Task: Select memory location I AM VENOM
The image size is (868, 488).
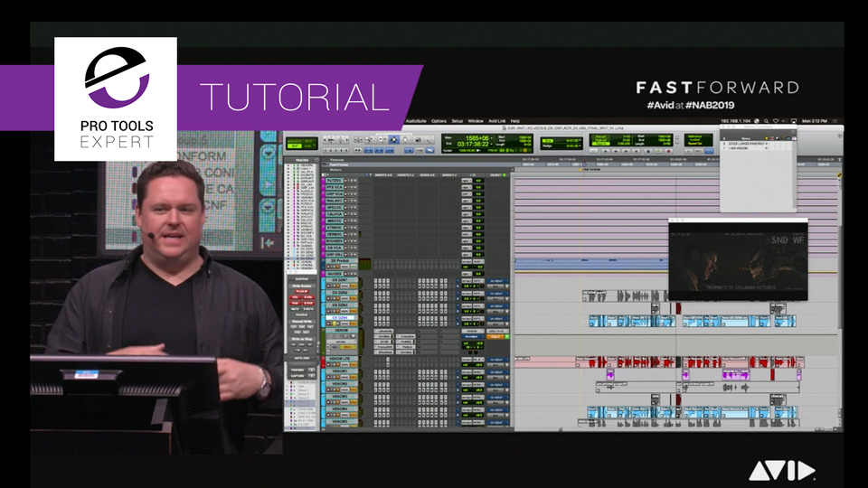Action: [739, 148]
